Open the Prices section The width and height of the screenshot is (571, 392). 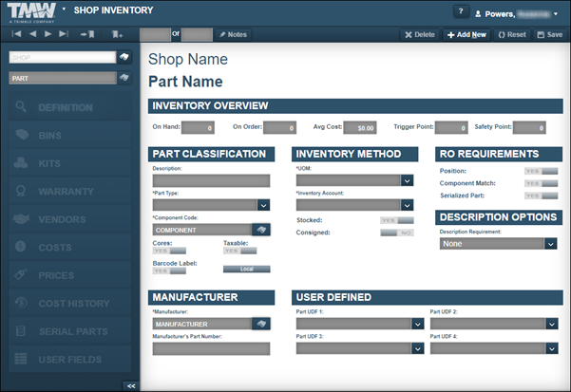click(70, 275)
